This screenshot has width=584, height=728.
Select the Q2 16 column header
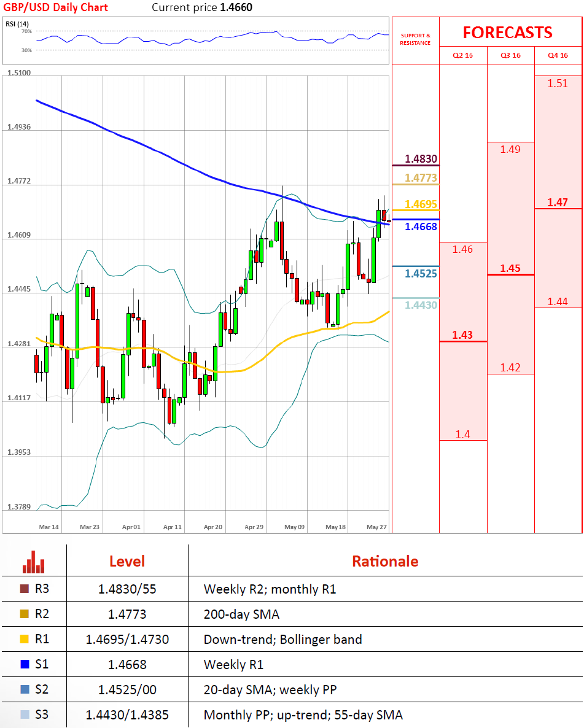(463, 55)
